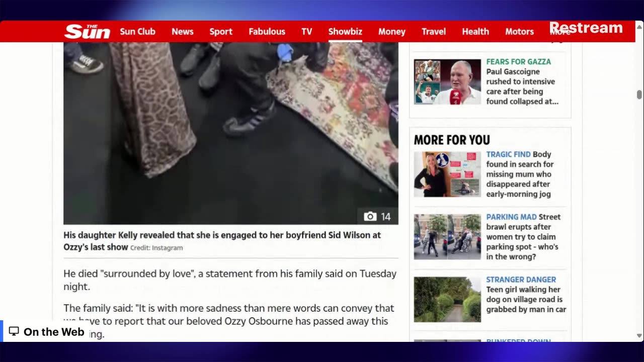The width and height of the screenshot is (644, 362).
Task: Open the Money section
Action: click(391, 31)
